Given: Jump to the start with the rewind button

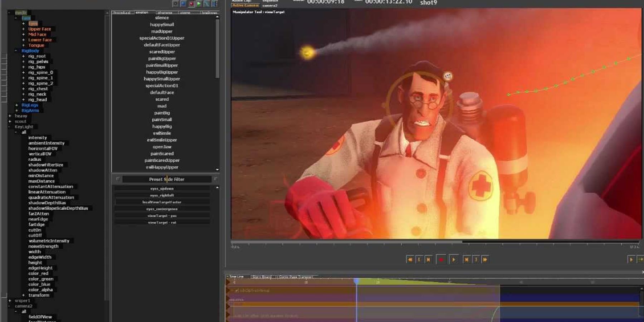Looking at the screenshot, I should point(410,260).
